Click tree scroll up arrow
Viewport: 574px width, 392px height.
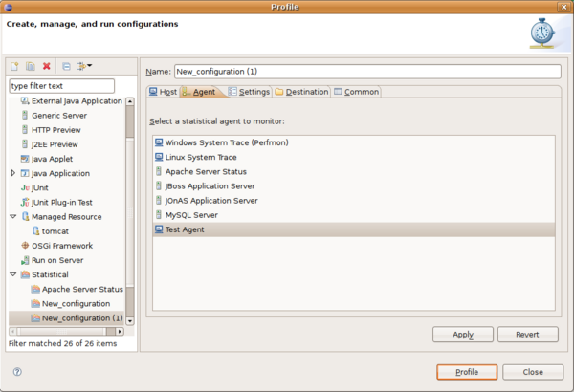pos(130,101)
